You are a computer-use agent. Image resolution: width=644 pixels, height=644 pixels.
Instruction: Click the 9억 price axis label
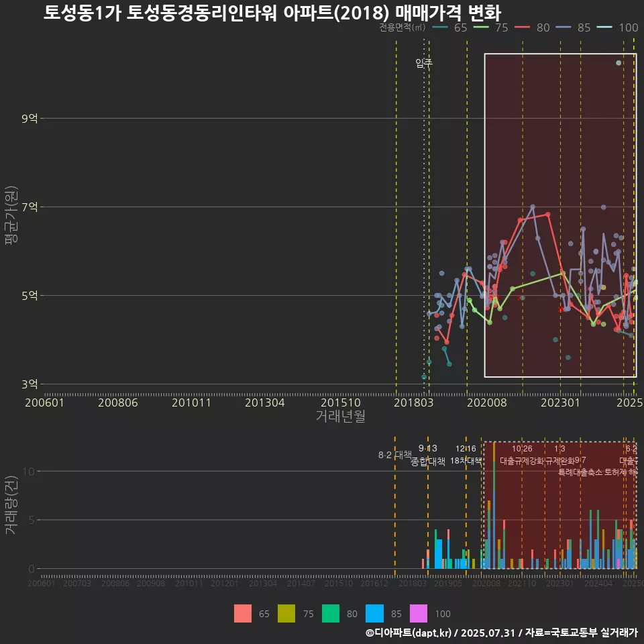[x=30, y=119]
